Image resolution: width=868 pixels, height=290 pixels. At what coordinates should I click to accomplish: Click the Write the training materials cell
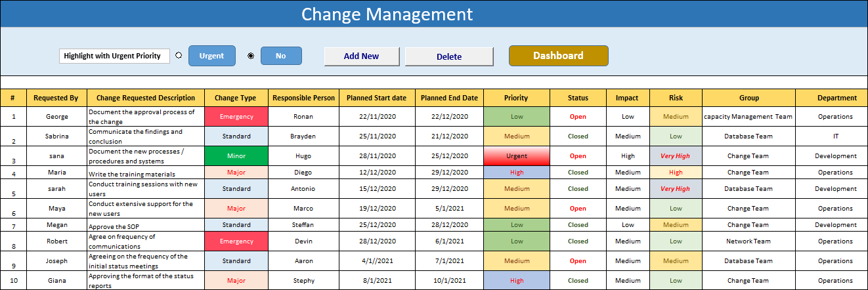point(145,173)
